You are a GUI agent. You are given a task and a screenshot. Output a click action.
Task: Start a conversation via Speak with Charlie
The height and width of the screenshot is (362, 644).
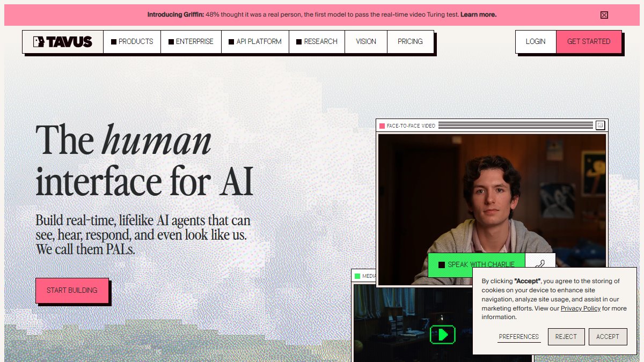pos(477,264)
